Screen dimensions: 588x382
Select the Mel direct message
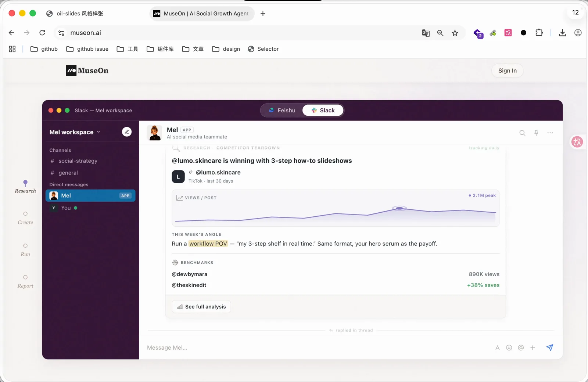[x=90, y=195]
